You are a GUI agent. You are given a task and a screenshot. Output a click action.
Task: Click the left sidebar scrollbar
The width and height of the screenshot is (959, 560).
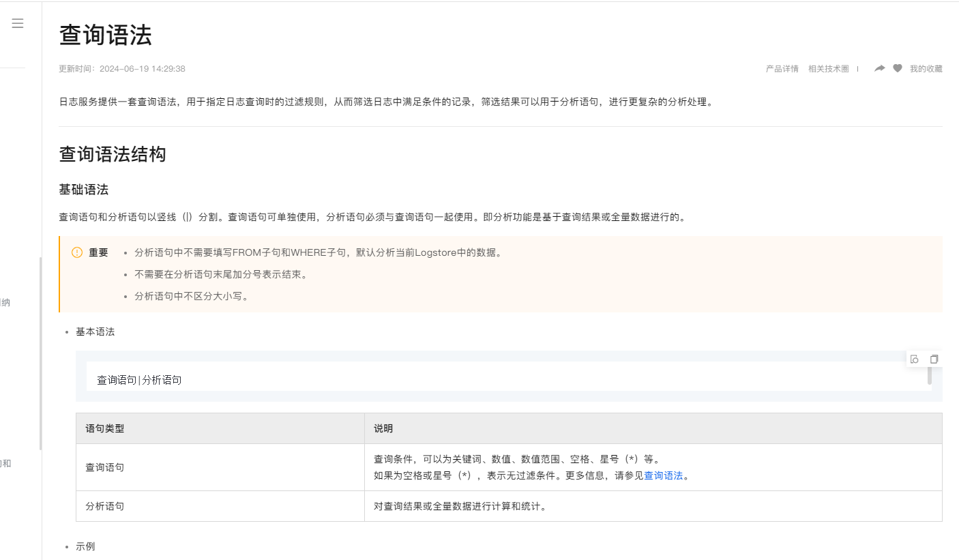click(40, 353)
